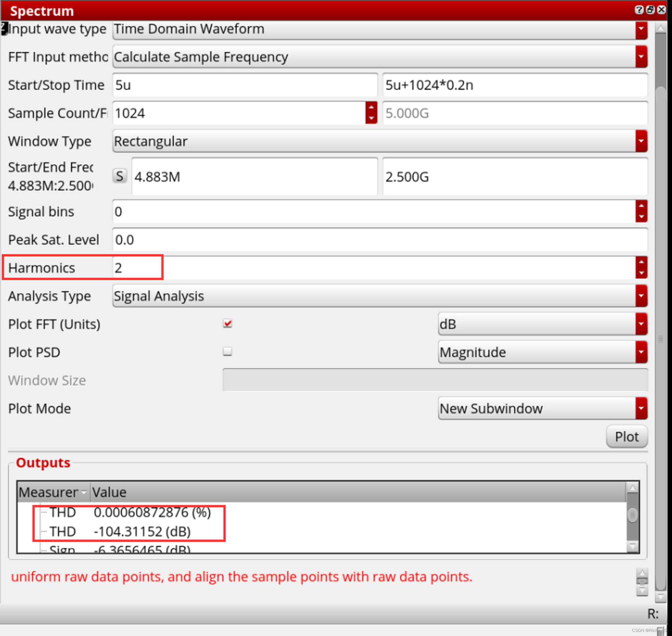Click the End Freq field showing 2.500G

point(515,176)
